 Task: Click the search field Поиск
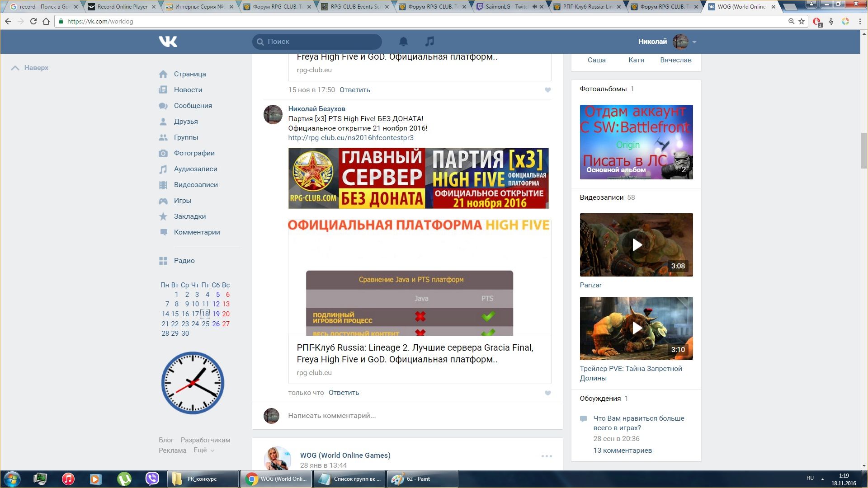coord(317,42)
